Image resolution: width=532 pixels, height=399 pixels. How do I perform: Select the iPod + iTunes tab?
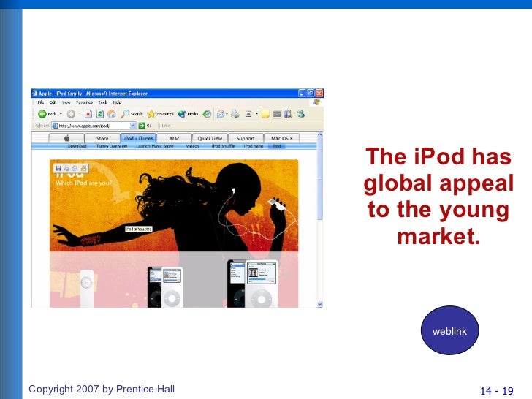pos(138,138)
